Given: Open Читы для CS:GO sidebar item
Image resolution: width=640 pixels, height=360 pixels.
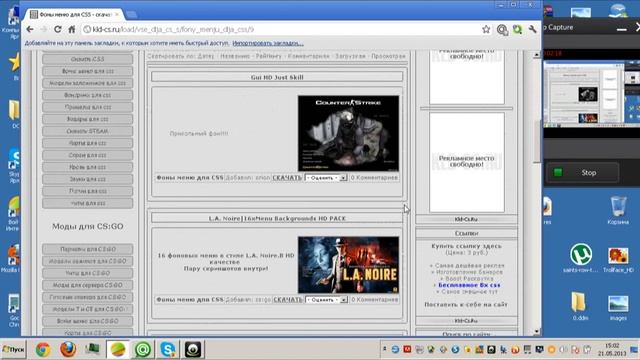Looking at the screenshot, I should 87,273.
